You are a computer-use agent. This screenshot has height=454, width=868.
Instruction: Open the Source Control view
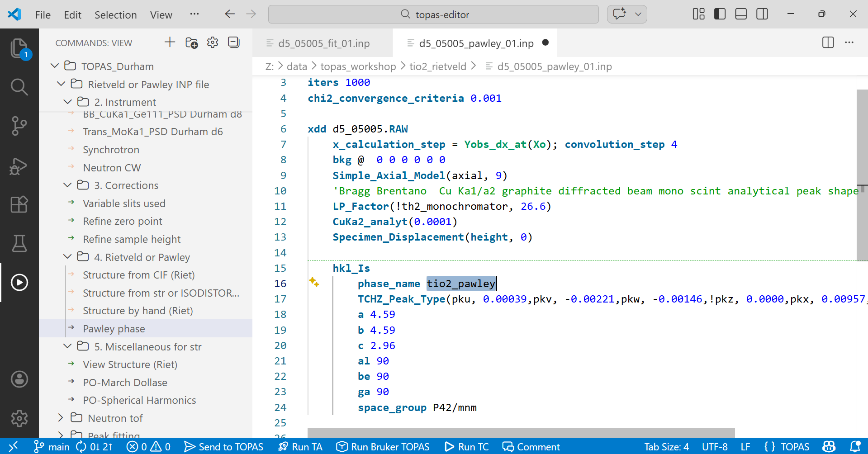tap(19, 126)
